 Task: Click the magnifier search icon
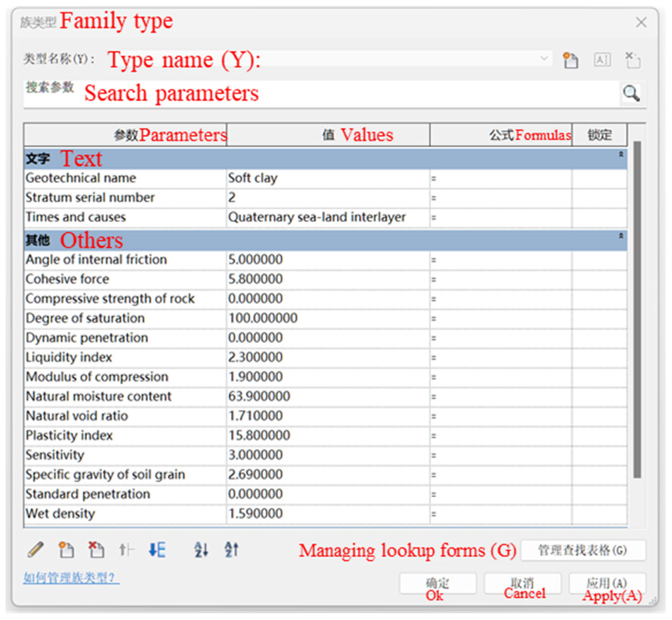[x=631, y=93]
